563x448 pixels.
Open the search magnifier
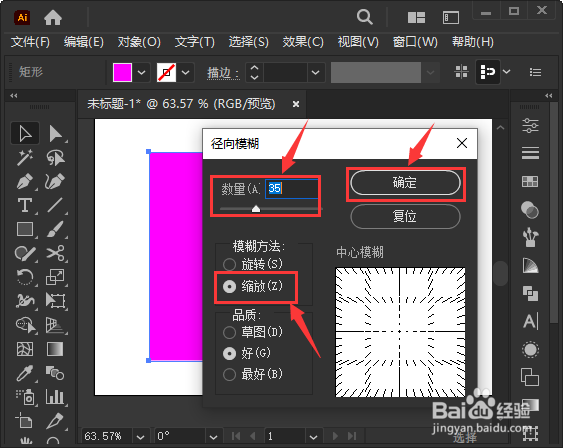click(364, 17)
